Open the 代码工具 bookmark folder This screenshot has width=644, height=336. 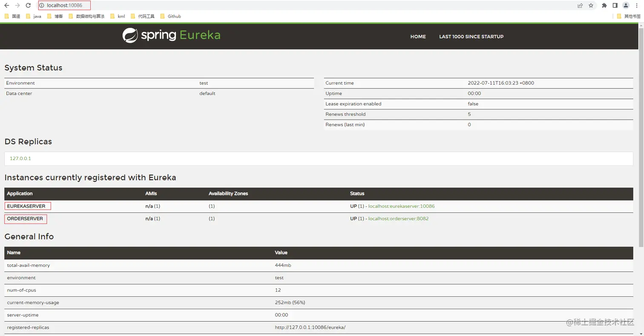pos(142,16)
